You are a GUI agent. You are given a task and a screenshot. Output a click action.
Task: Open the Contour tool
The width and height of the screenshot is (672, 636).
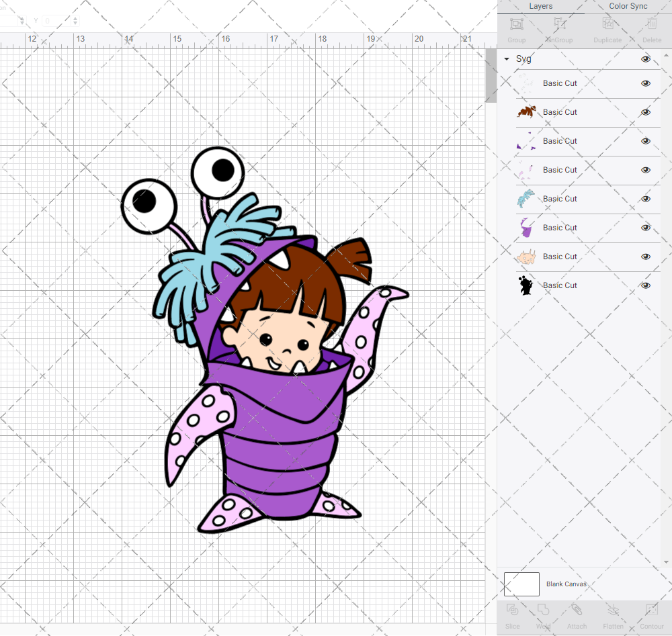(650, 616)
